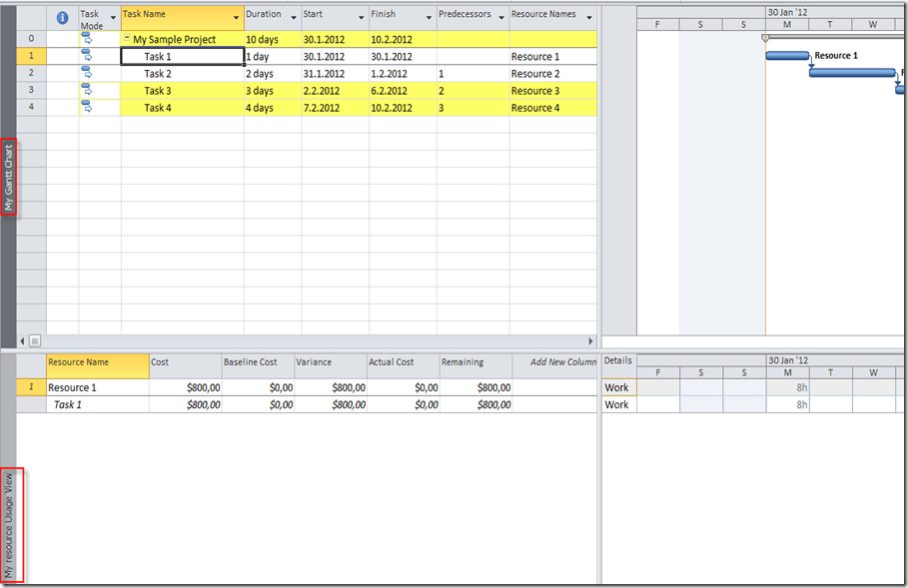This screenshot has width=908, height=588.
Task: Open the Finish column filter dropdown
Action: pyautogui.click(x=429, y=18)
